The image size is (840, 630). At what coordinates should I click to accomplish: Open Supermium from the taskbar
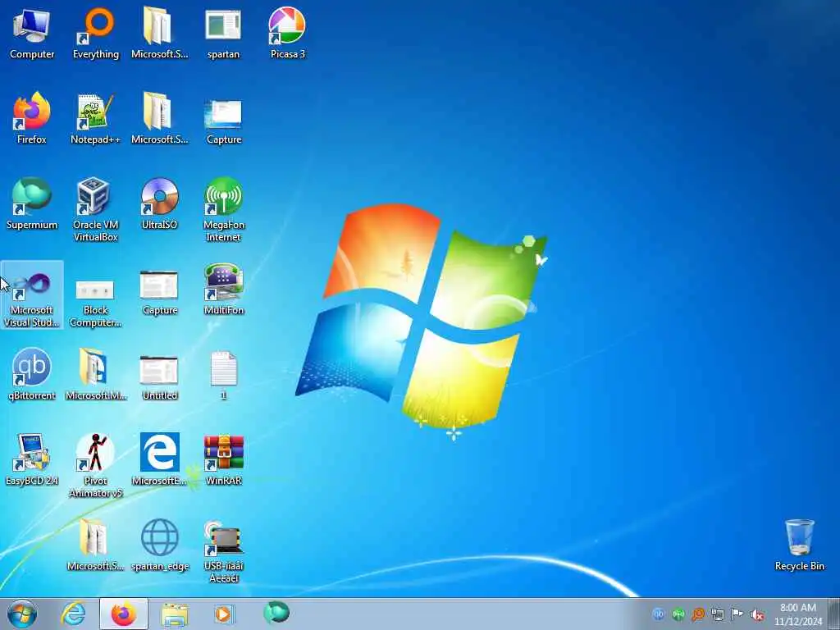click(276, 614)
